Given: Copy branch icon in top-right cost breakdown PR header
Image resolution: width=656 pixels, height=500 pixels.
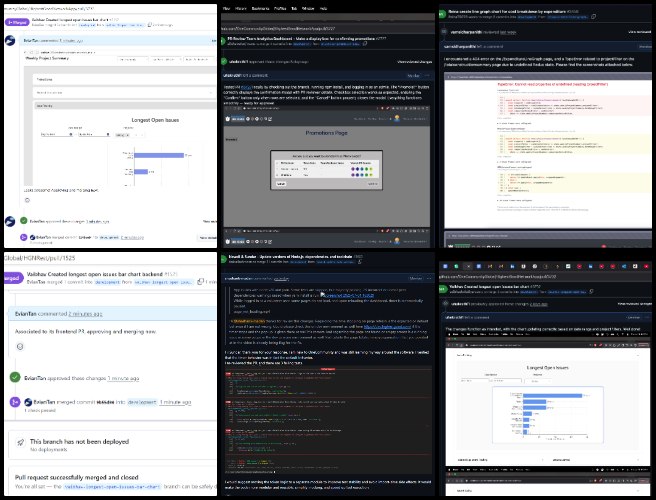Looking at the screenshot, I should (593, 17).
